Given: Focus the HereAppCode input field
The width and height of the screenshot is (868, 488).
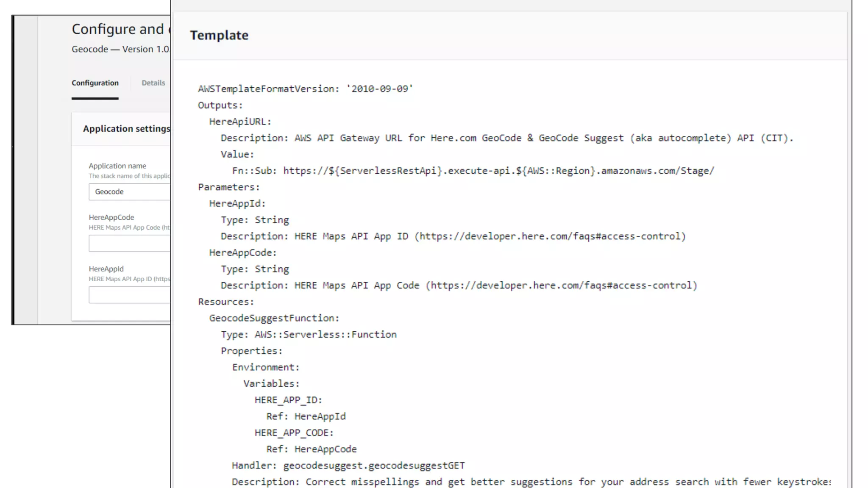Looking at the screenshot, I should tap(129, 244).
